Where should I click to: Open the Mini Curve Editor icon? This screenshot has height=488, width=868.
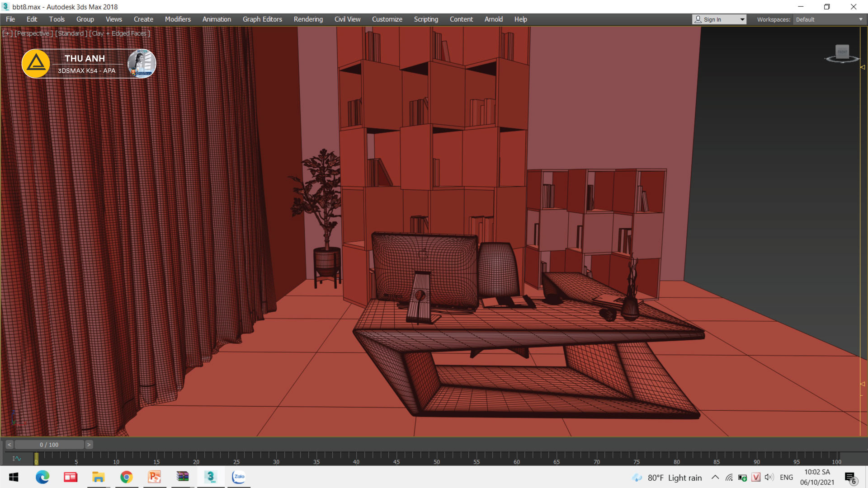tap(17, 459)
